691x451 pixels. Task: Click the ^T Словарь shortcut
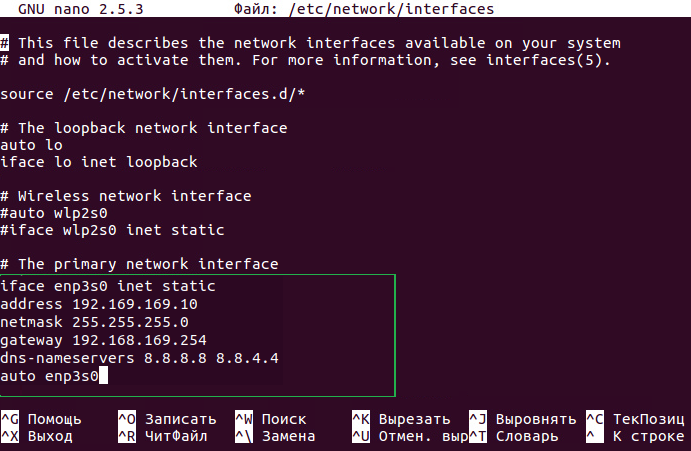(x=513, y=436)
